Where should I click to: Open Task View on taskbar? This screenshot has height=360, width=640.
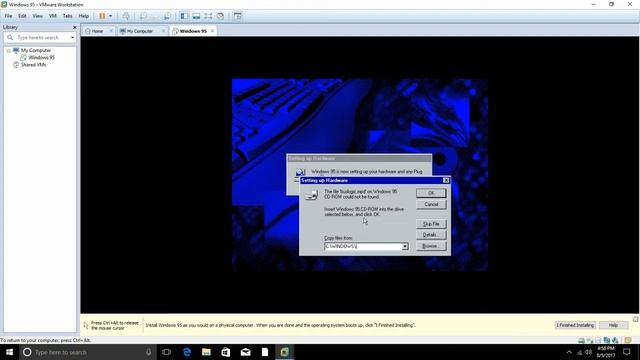166,352
